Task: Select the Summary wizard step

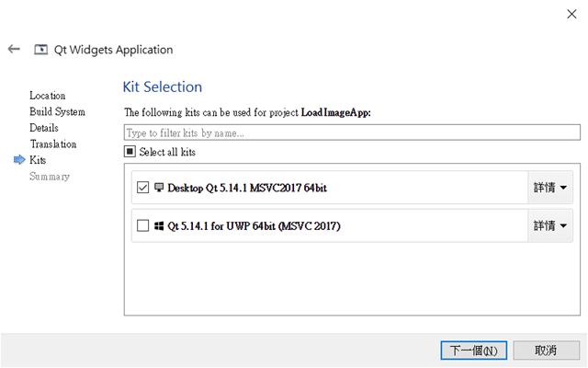Action: pyautogui.click(x=50, y=177)
